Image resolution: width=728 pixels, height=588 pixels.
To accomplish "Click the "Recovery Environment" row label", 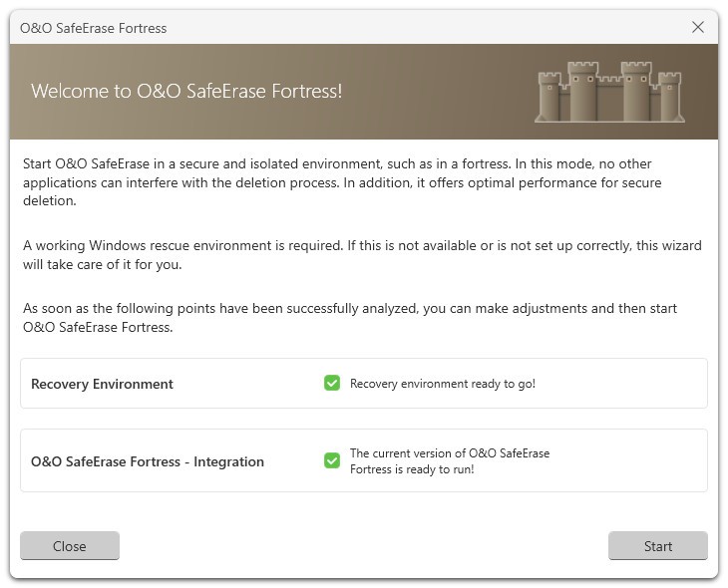I will tap(102, 384).
